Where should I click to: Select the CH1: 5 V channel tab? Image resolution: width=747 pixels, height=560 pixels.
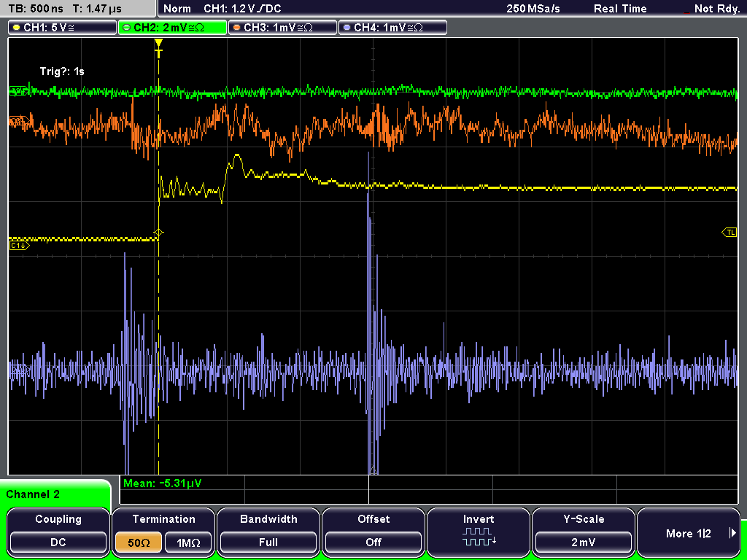[x=62, y=28]
